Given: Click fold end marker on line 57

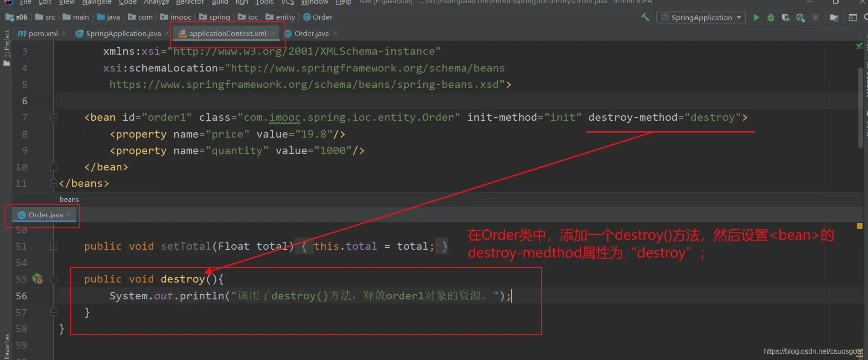Looking at the screenshot, I should tap(53, 312).
